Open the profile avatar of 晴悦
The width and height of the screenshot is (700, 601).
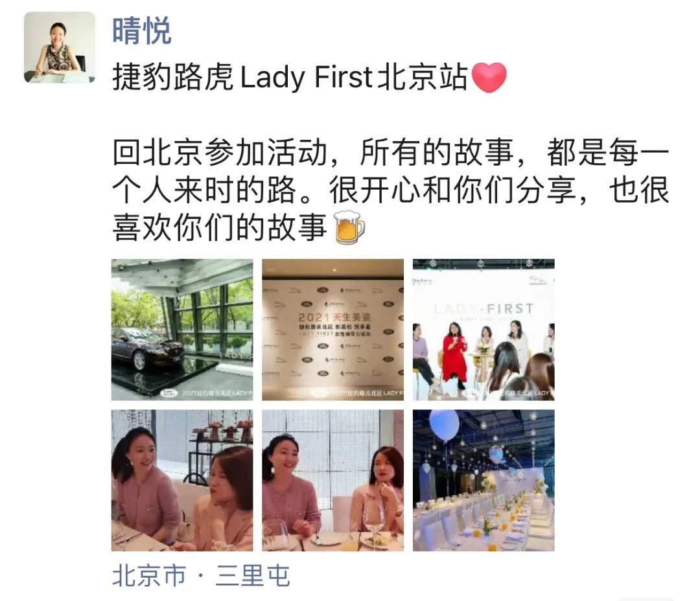click(x=60, y=47)
